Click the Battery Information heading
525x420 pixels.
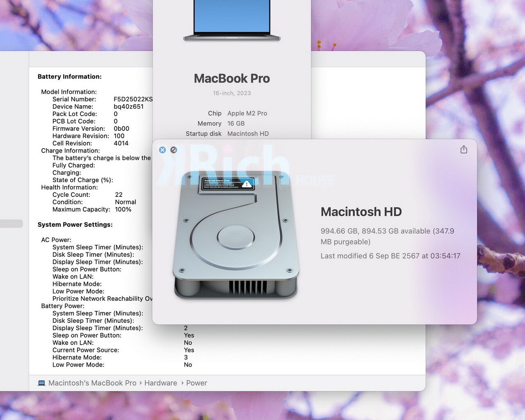click(x=70, y=77)
